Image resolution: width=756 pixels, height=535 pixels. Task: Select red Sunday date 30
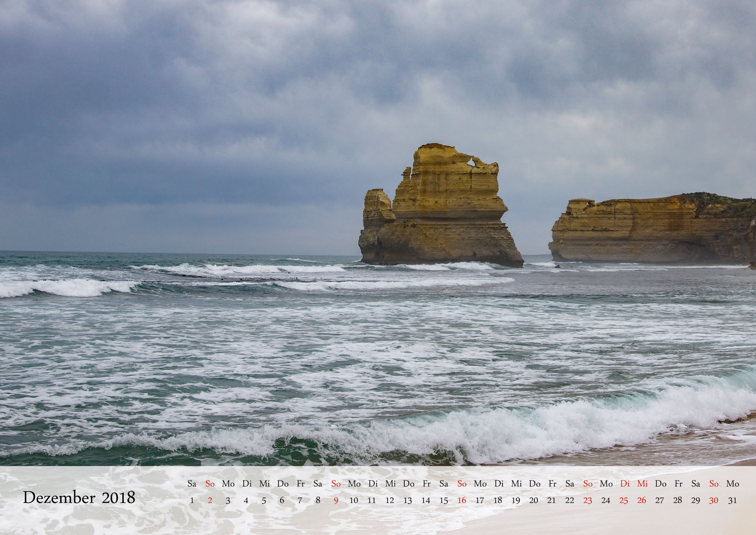(714, 500)
